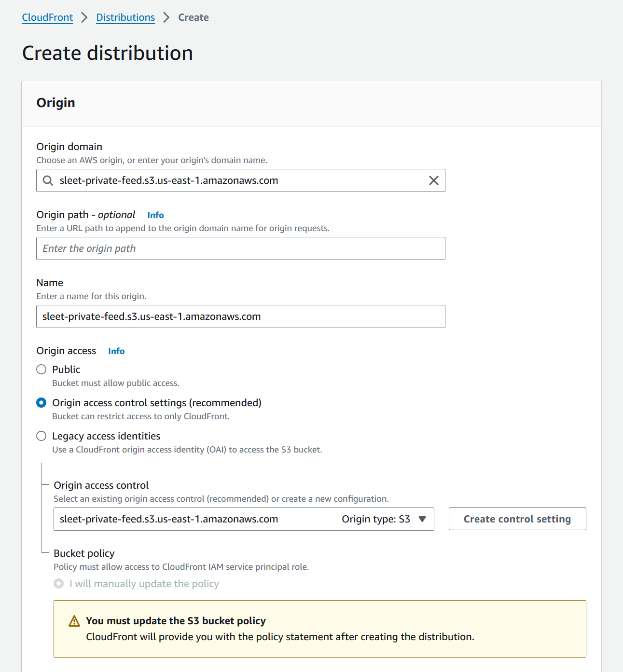Click the origin Name text field
This screenshot has width=623, height=672.
coord(241,316)
